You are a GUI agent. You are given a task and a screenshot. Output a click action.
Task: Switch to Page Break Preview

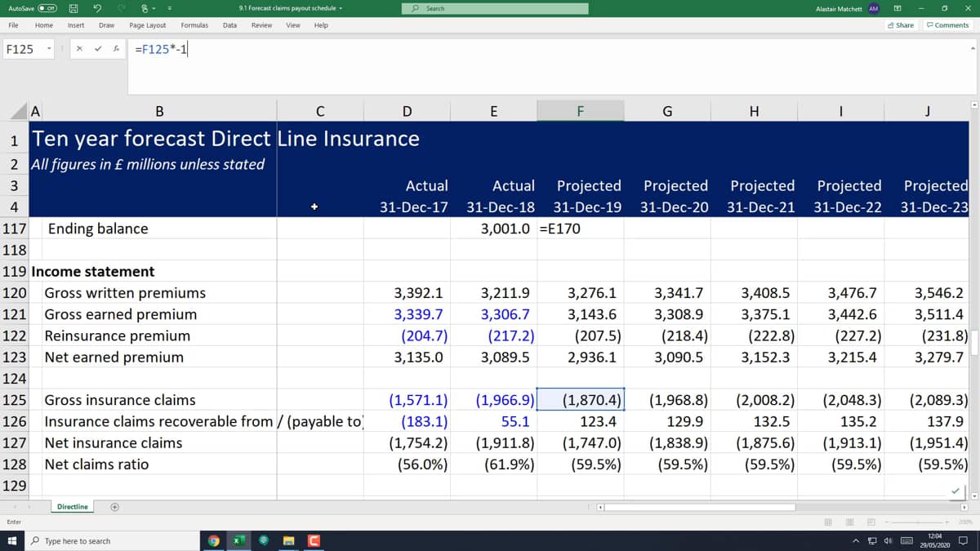tap(871, 522)
